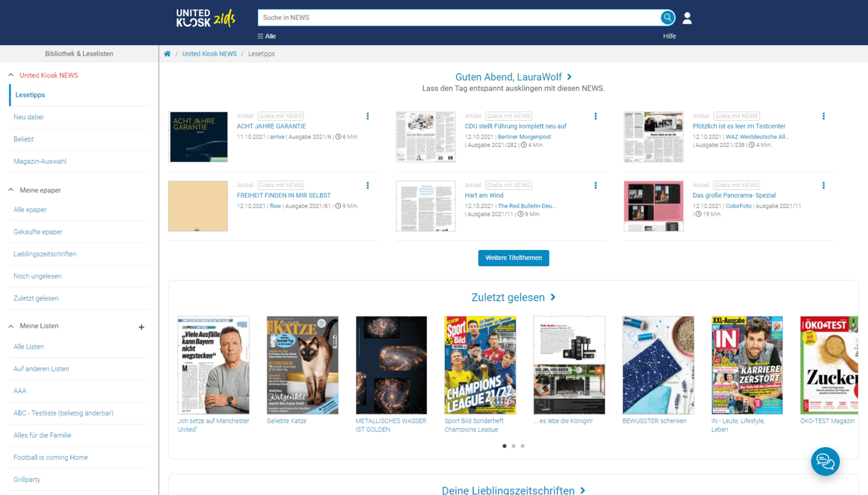The width and height of the screenshot is (868, 495).
Task: Open Auf anderen Listen entry
Action: [41, 368]
